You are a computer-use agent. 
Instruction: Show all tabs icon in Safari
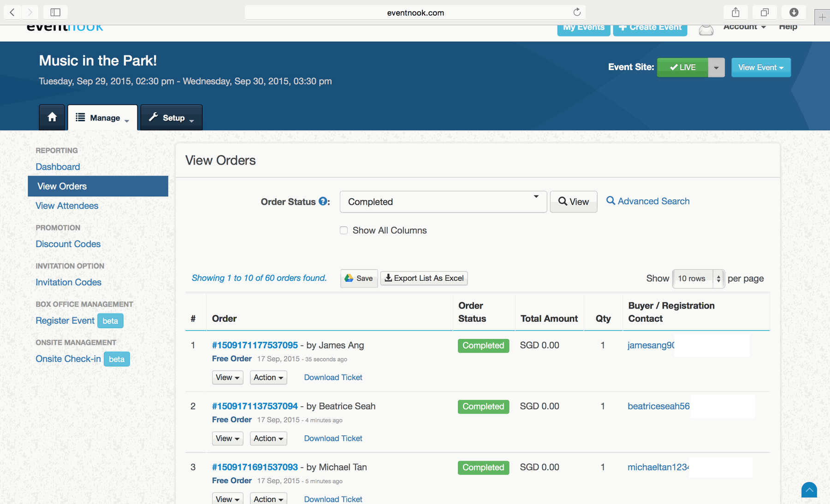tap(765, 12)
